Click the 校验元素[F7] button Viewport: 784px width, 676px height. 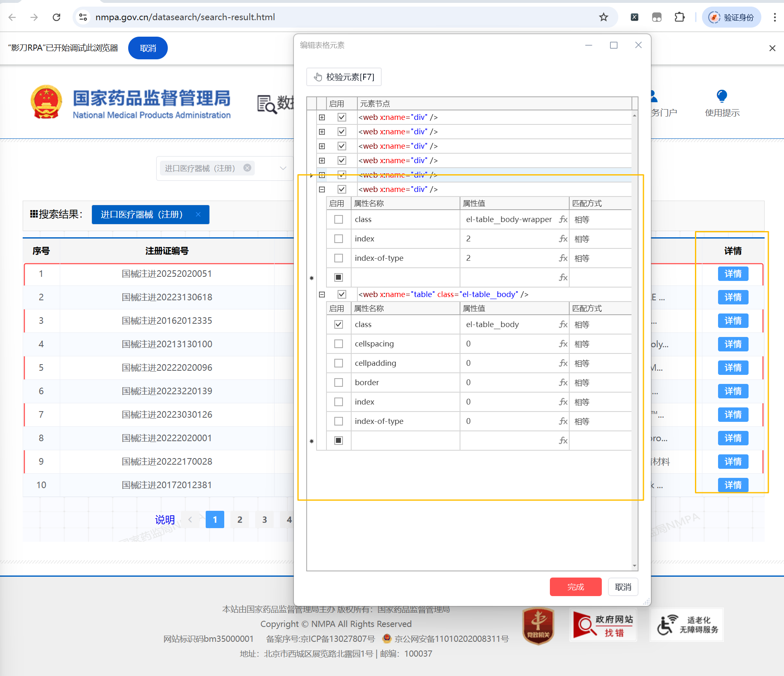click(344, 77)
